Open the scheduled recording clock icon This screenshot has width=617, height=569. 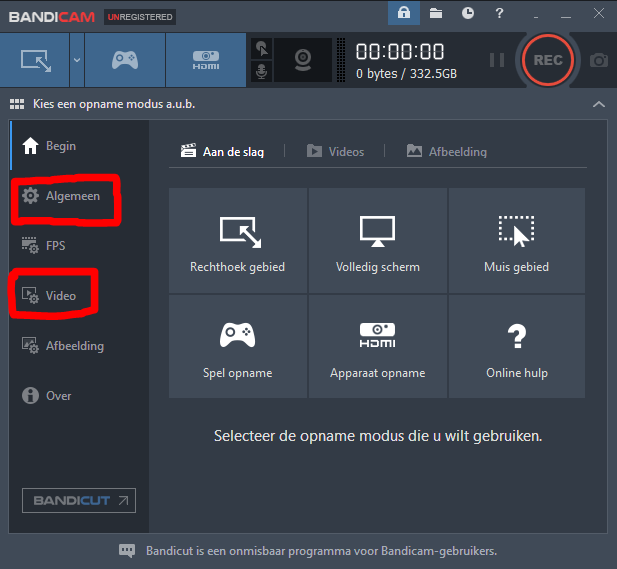(467, 13)
